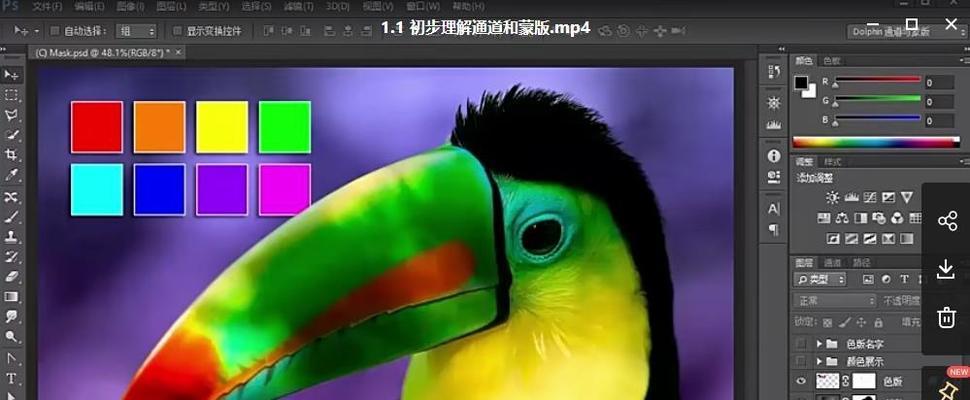This screenshot has height=400, width=970.
Task: Open the 图像(I) menu
Action: pos(129,6)
